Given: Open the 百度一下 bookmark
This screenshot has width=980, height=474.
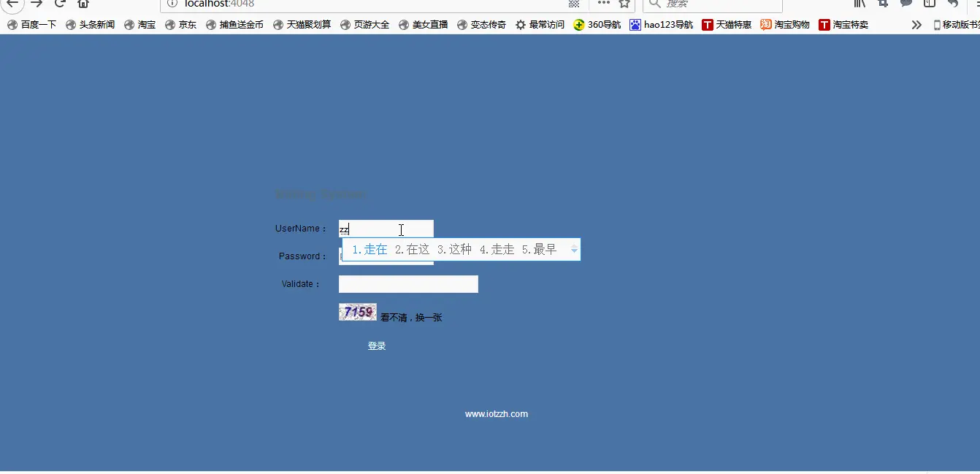Looking at the screenshot, I should [31, 25].
